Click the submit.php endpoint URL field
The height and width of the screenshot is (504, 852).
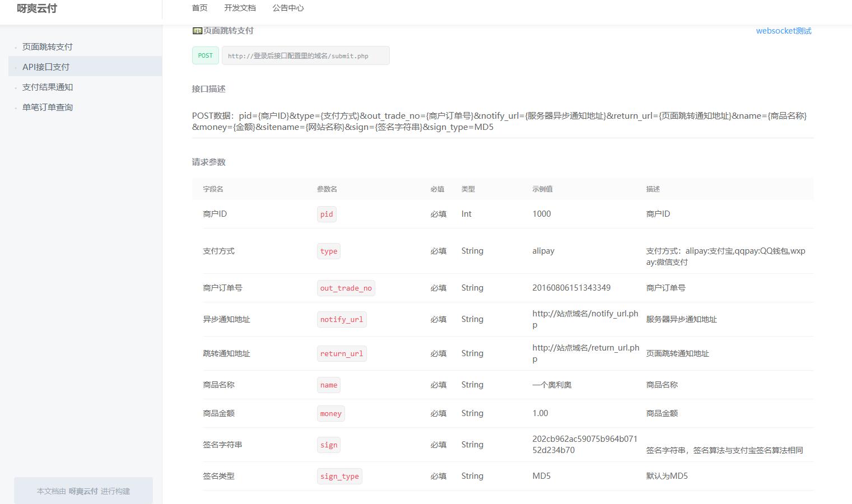305,56
